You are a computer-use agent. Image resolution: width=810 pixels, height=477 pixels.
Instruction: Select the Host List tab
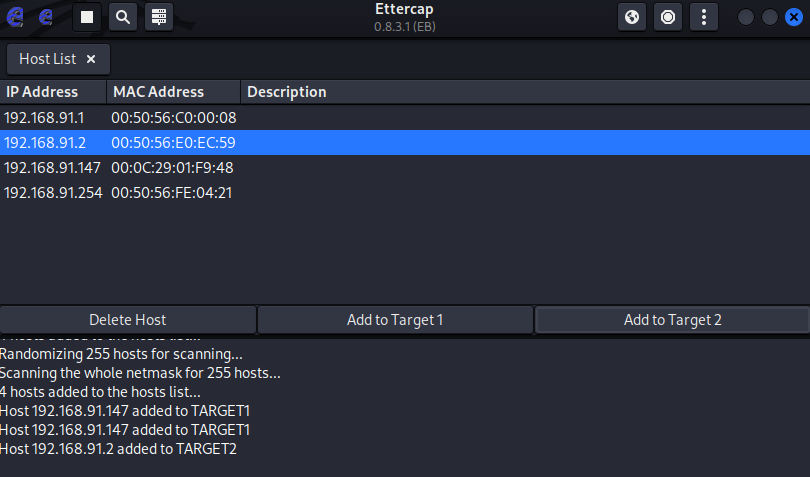pos(47,59)
